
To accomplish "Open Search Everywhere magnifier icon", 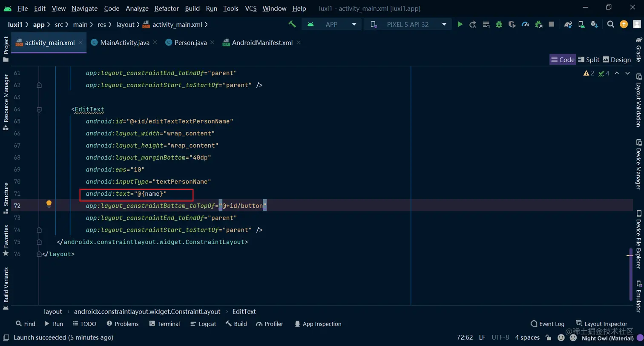I will click(x=611, y=24).
